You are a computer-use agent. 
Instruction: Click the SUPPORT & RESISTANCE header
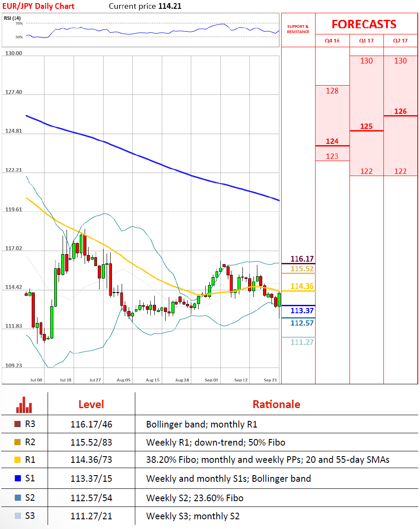pos(298,29)
